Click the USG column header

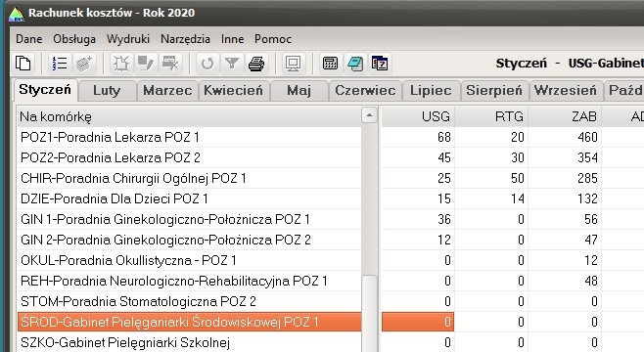(x=418, y=116)
